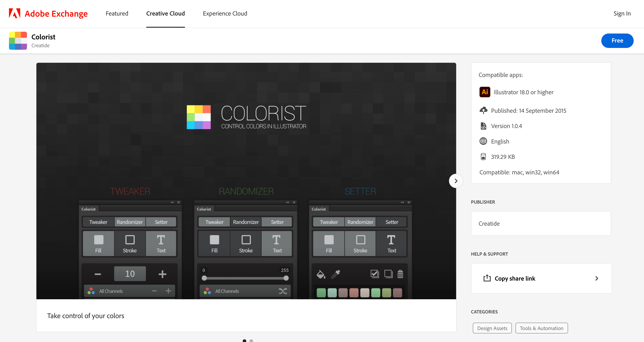Screen dimensions: 644x342
Task: Click the eyedropper icon in Setter panel
Action: [x=335, y=274]
